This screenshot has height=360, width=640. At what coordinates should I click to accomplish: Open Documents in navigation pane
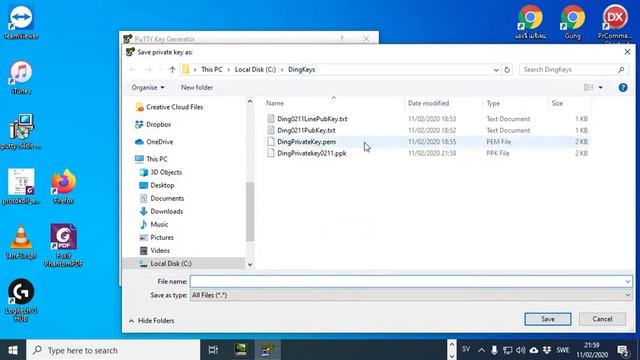tap(167, 198)
